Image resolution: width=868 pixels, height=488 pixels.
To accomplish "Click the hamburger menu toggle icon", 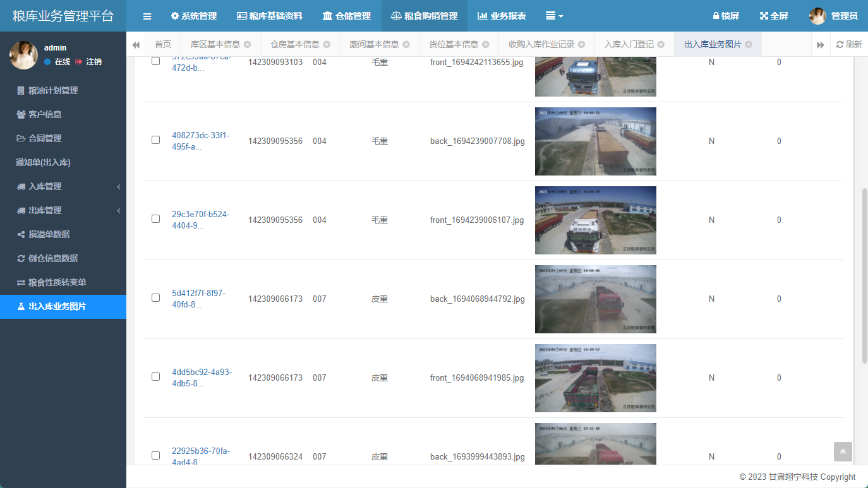I will pyautogui.click(x=147, y=16).
